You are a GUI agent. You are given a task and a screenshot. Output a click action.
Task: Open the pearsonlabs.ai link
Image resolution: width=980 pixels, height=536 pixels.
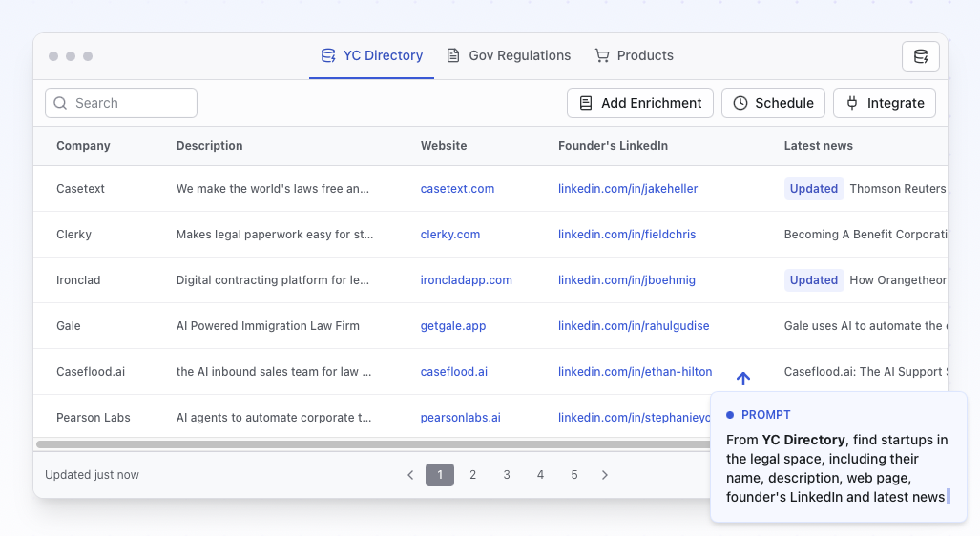point(461,418)
